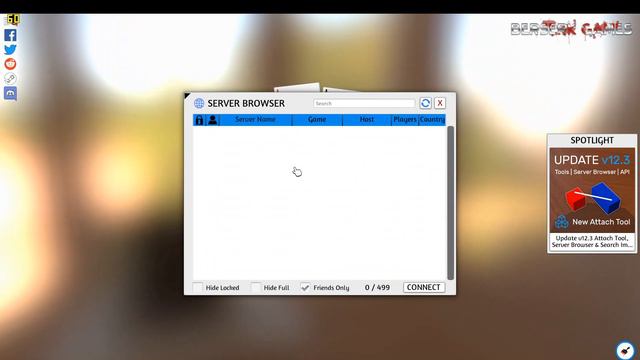Open the Update v12.3 Attach Tool caption link
640x360 pixels.
click(592, 241)
